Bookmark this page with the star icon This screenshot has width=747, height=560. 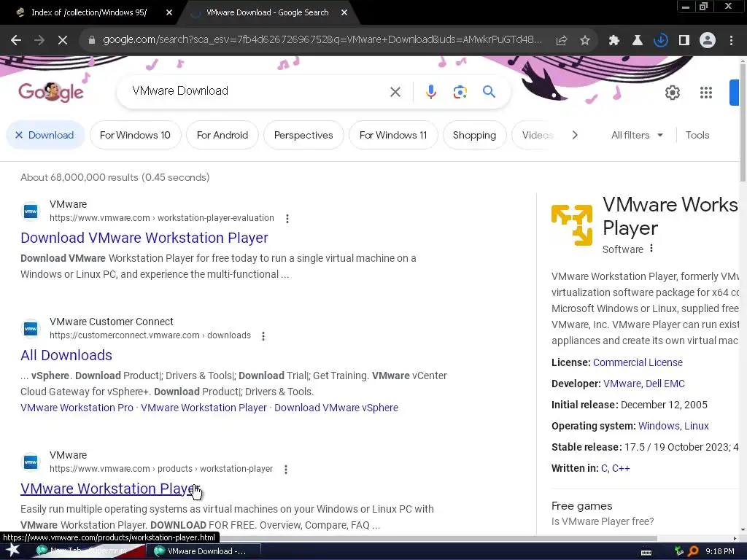pos(585,41)
